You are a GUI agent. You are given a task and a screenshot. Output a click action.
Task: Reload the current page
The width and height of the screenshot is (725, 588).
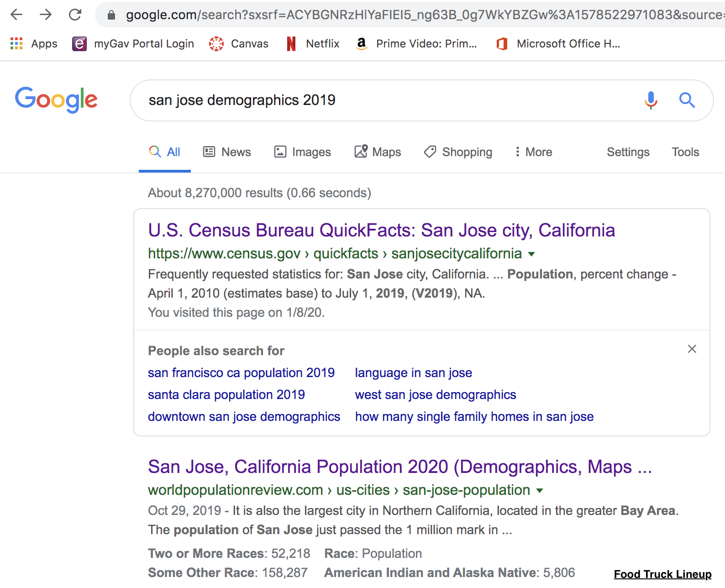75,15
